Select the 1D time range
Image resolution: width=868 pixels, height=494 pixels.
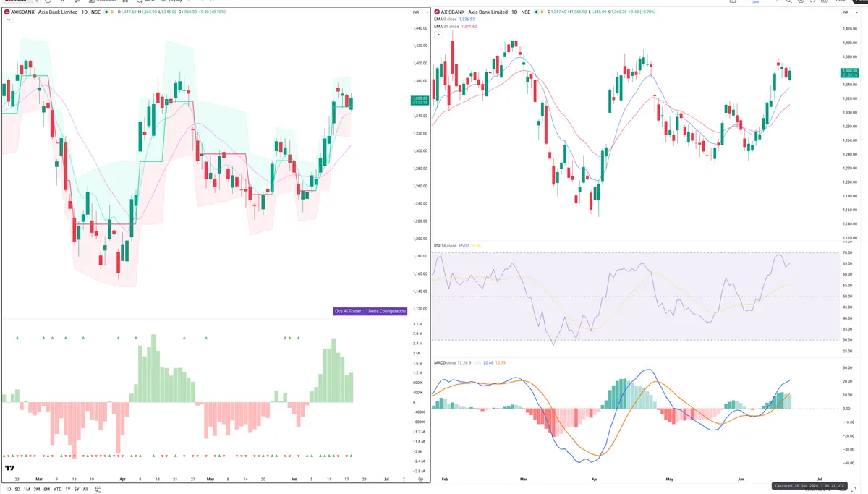click(x=9, y=489)
